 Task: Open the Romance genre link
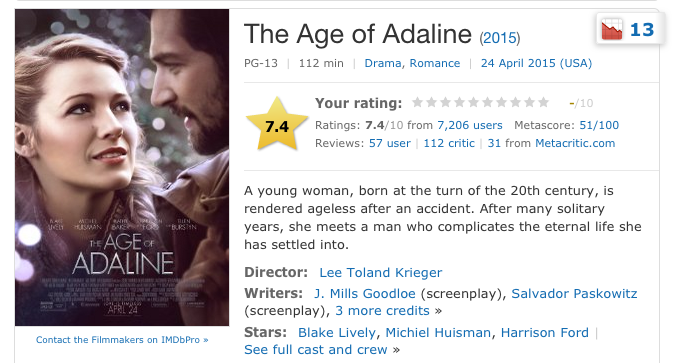(435, 63)
